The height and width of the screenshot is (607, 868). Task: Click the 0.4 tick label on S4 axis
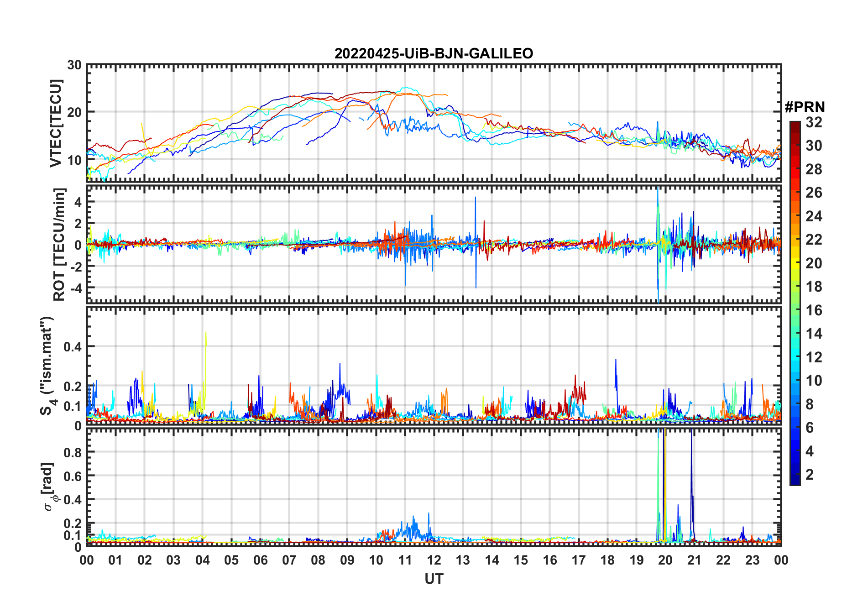click(x=72, y=347)
